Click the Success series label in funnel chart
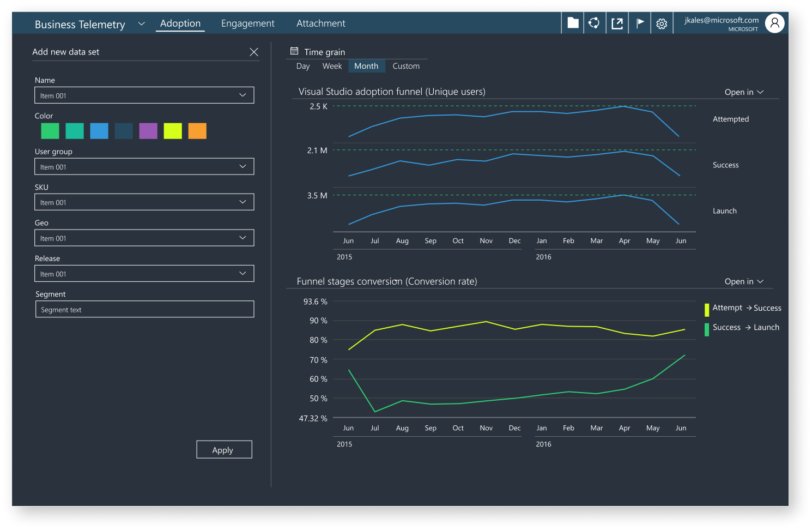Viewport: 812px width, 530px height. pos(726,165)
